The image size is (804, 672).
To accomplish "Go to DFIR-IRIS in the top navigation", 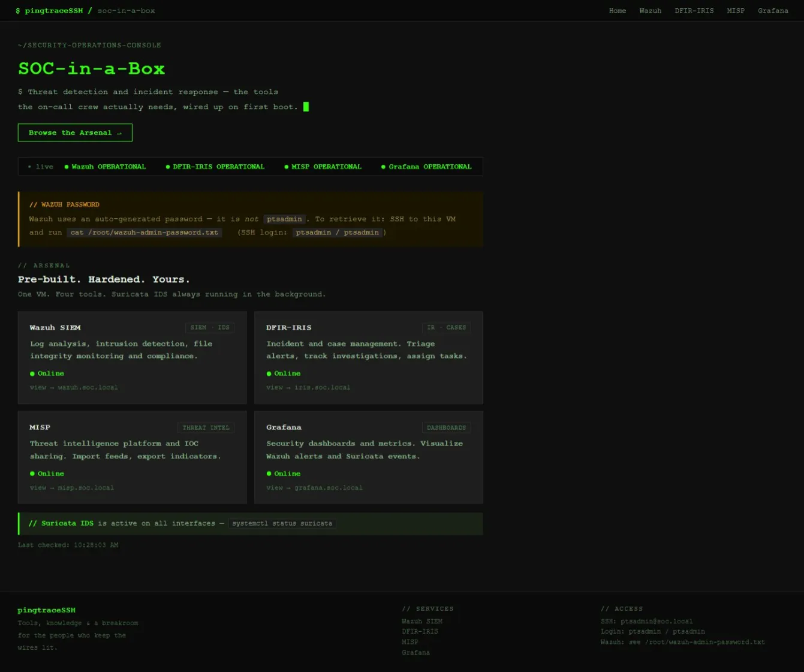I will click(694, 11).
